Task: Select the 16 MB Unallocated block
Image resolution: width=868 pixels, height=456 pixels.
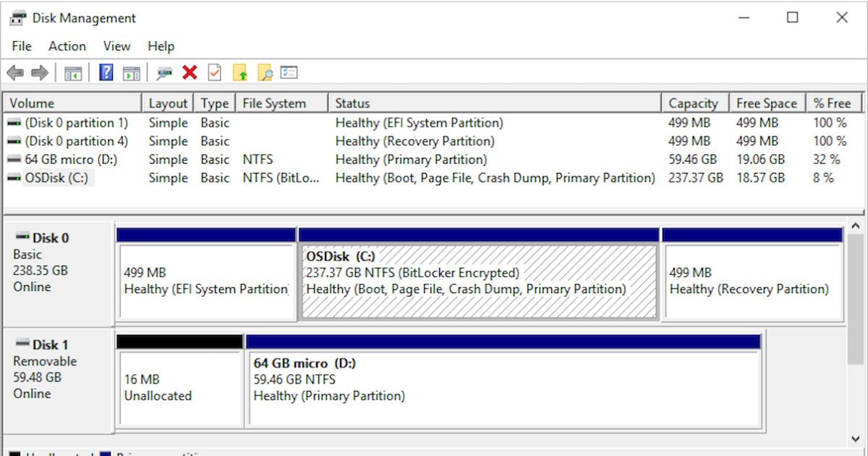Action: click(179, 381)
